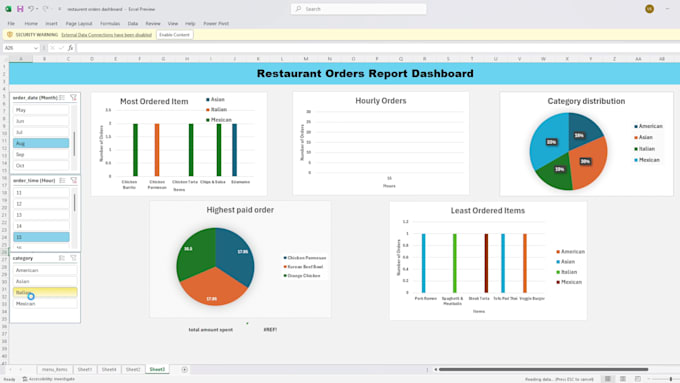Add a new sheet with plus icon
680x383 pixels.
pos(184,370)
